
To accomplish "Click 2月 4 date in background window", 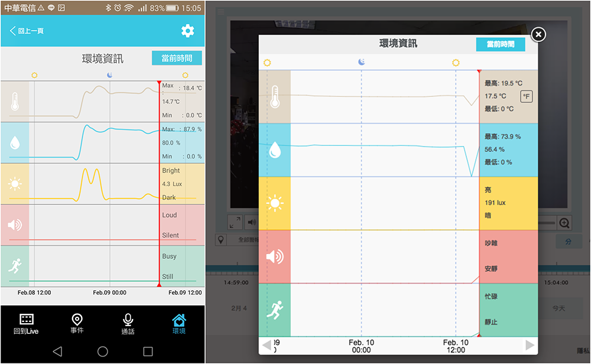I will (239, 308).
